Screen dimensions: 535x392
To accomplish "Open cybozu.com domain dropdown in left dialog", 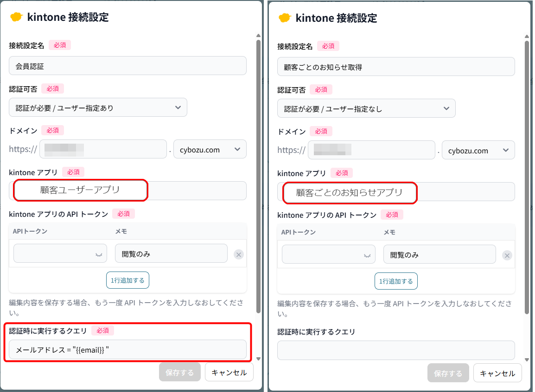I will [210, 149].
